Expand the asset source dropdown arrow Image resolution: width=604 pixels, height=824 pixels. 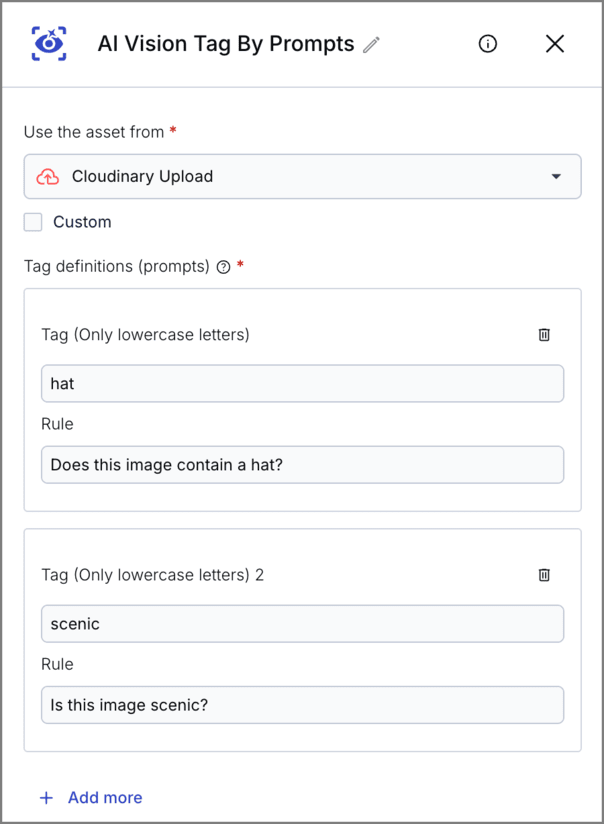click(x=556, y=177)
